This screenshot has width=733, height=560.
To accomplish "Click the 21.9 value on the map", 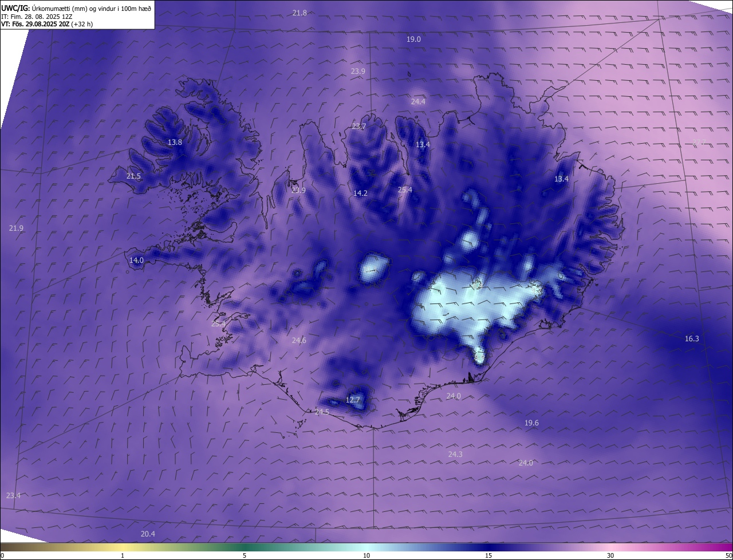I will [16, 228].
